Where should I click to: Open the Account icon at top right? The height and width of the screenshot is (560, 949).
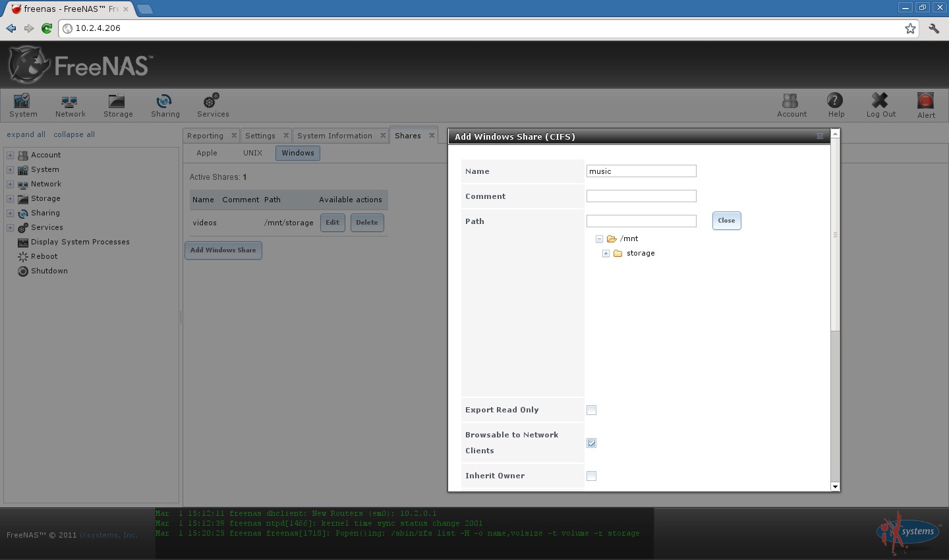pos(791,104)
